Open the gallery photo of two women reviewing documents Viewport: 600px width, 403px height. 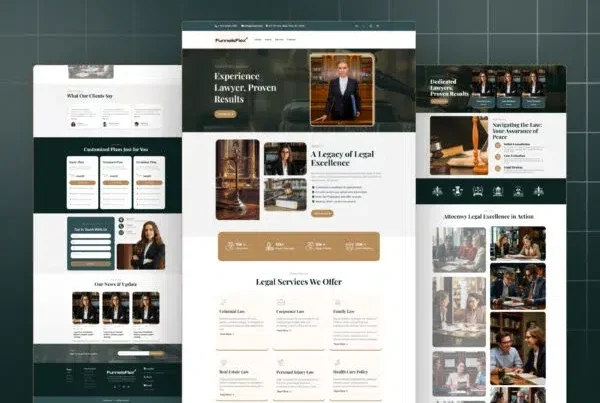point(518,243)
